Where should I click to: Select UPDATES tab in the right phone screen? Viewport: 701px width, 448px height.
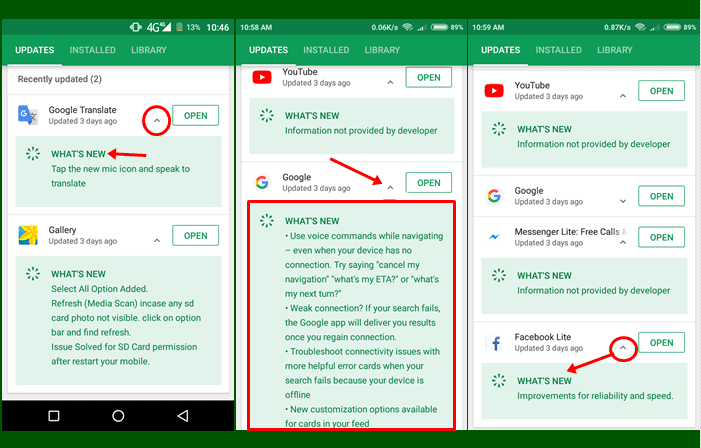coord(501,50)
